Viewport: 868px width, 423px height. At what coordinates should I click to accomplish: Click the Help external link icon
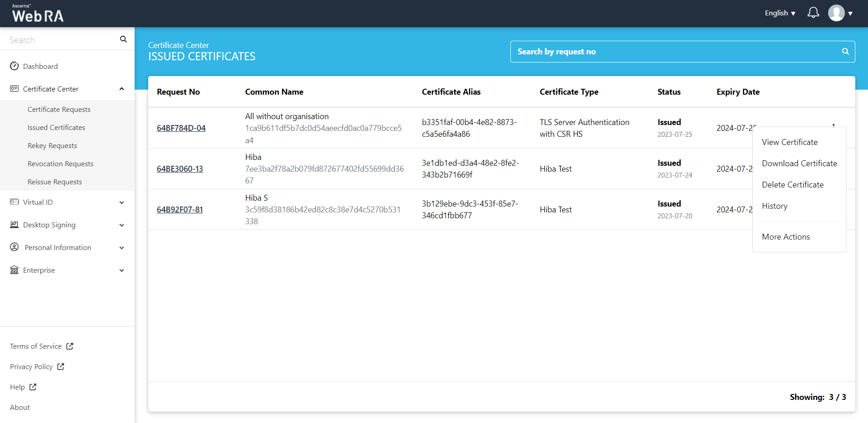pyautogui.click(x=33, y=387)
